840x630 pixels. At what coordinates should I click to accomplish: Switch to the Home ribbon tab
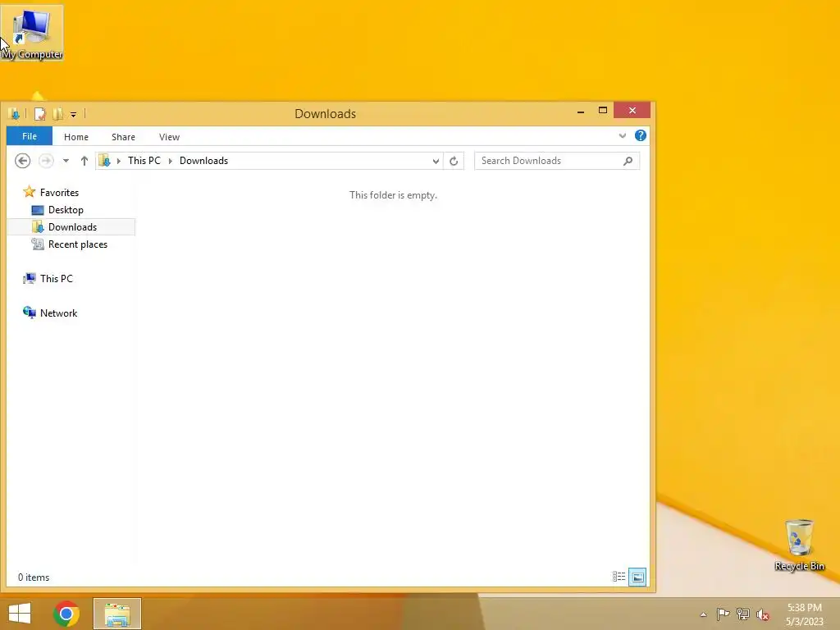(76, 137)
